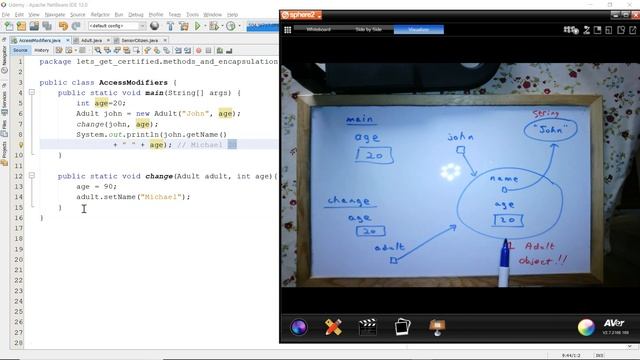Click New Project icon in NetBeans toolbar

click(21, 26)
